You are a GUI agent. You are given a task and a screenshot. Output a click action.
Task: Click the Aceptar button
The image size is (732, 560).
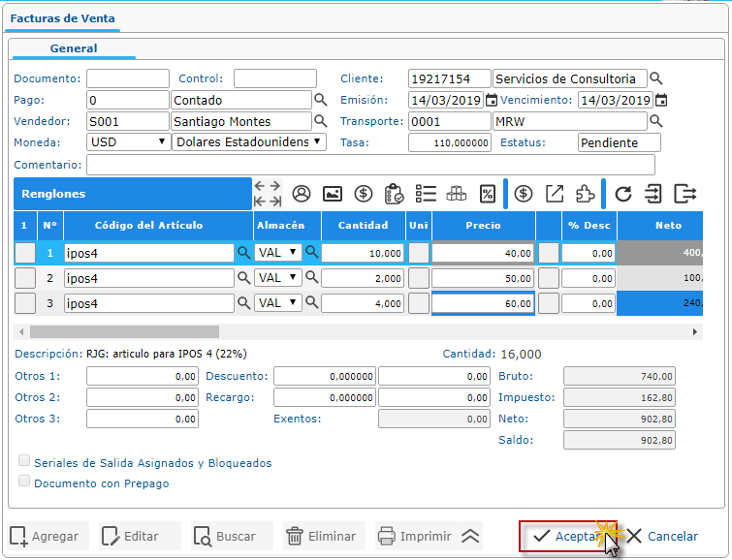tap(566, 536)
